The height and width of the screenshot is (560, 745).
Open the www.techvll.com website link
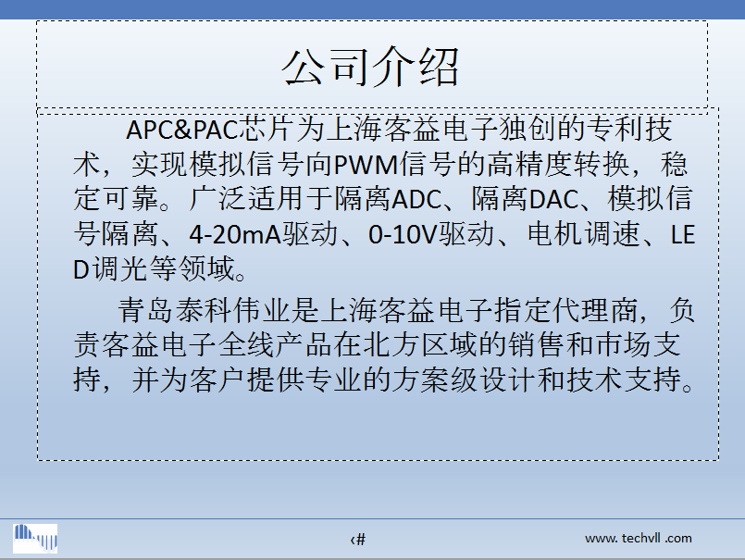coord(638,538)
